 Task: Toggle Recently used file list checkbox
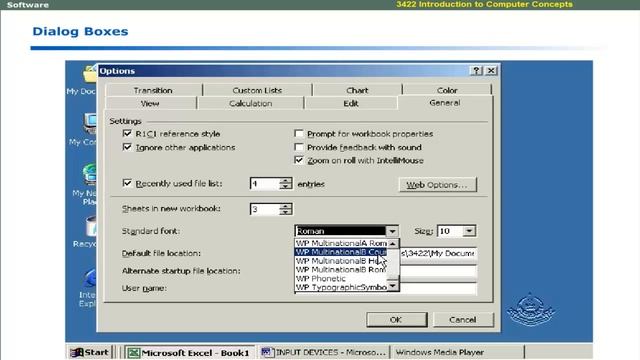[x=127, y=183]
